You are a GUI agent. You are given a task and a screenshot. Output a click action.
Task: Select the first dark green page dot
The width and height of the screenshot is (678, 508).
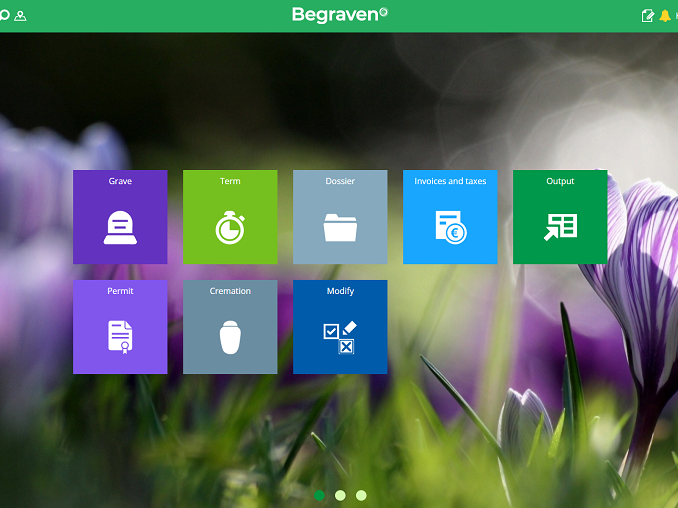coord(319,495)
